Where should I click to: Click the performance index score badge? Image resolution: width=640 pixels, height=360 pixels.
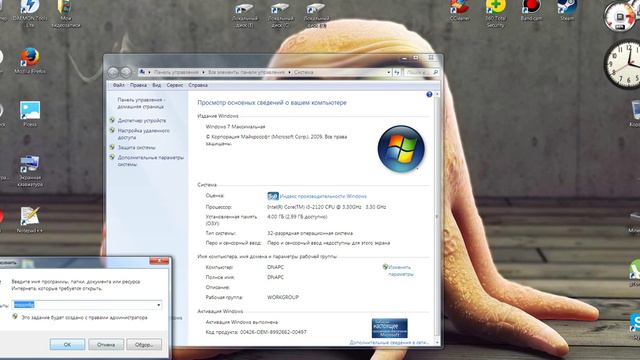273,196
